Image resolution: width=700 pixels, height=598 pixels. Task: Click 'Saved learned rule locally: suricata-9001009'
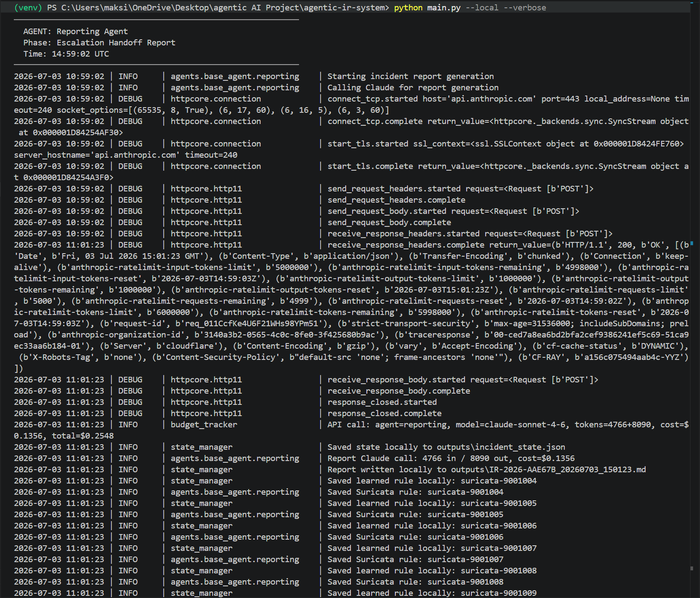pos(432,593)
